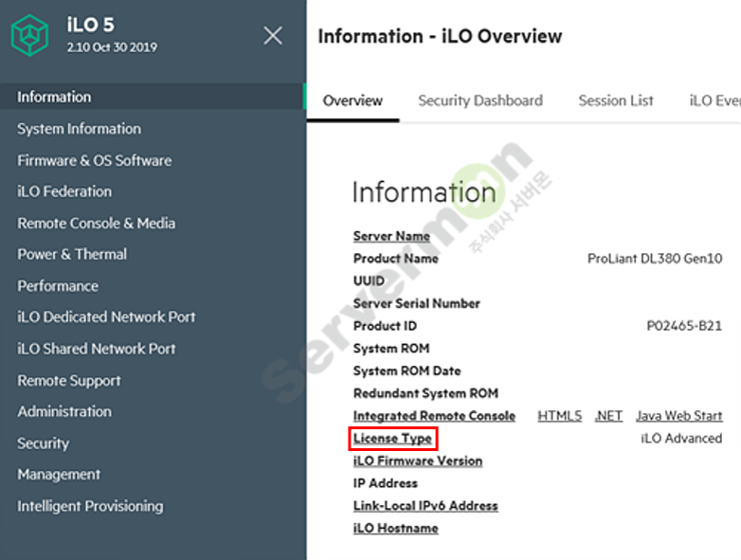Click the 'Redundant System ROM' label
Screen dimensions: 741x560
pos(425,393)
